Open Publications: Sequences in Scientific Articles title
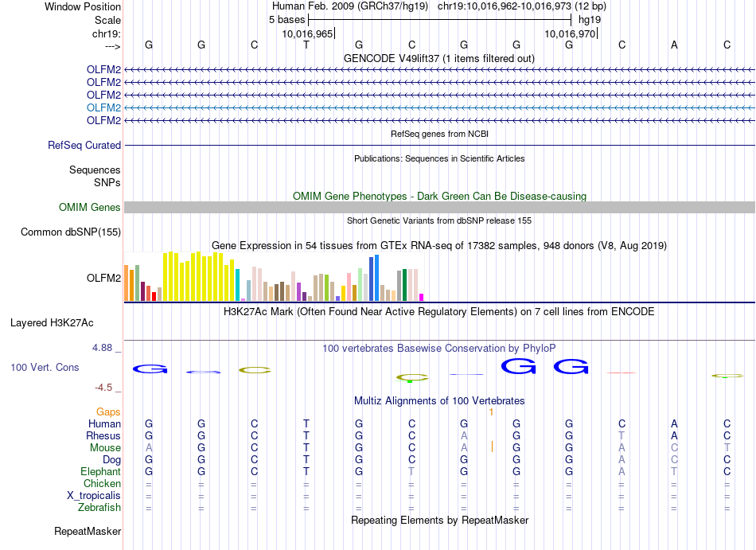The height and width of the screenshot is (550, 756). 439,158
